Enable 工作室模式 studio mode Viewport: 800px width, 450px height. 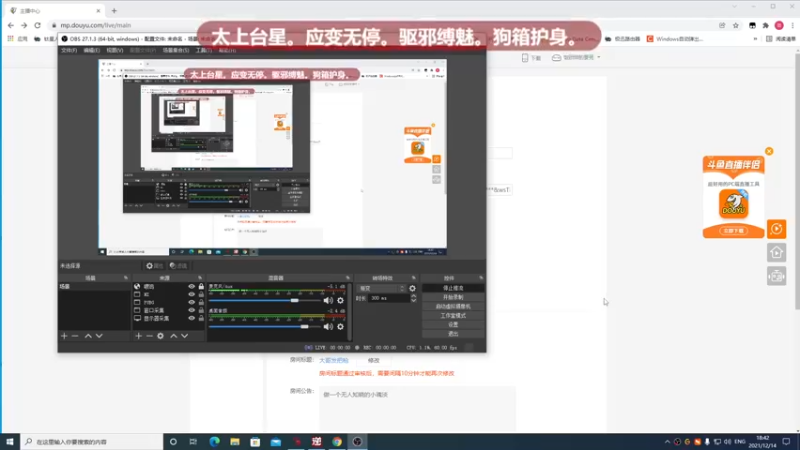[x=453, y=316]
